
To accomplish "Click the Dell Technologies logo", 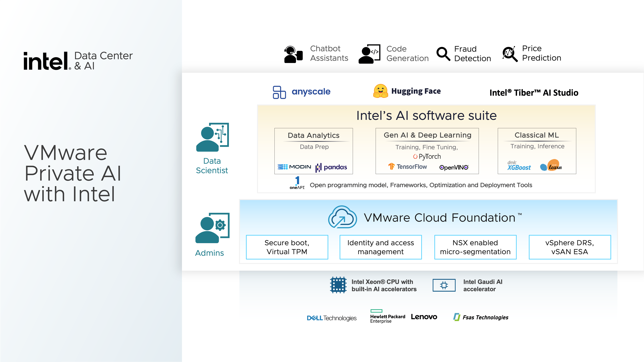I will tap(332, 318).
